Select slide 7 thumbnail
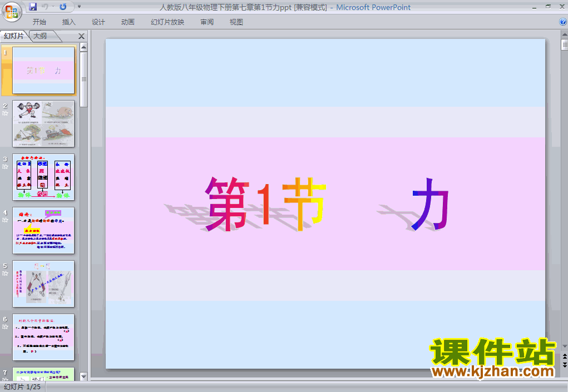Viewport: 568px width, 392px height. coord(43,374)
